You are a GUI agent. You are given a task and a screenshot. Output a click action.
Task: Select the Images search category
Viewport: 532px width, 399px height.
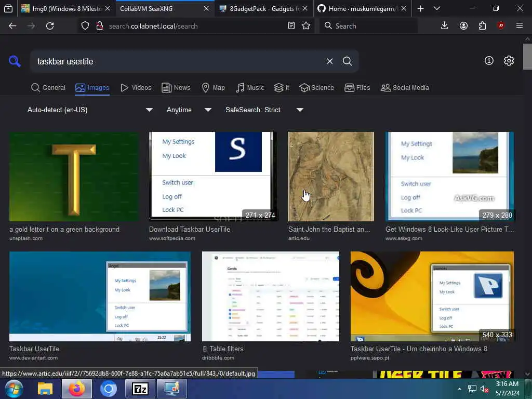pyautogui.click(x=92, y=87)
